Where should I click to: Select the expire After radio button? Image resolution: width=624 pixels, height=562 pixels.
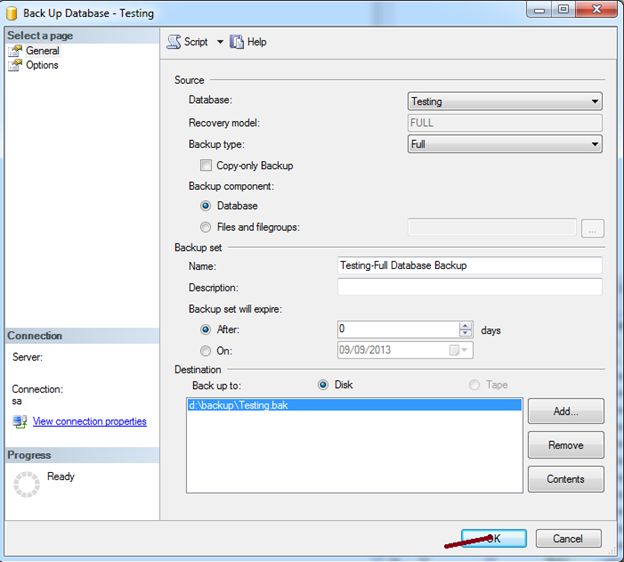205,330
